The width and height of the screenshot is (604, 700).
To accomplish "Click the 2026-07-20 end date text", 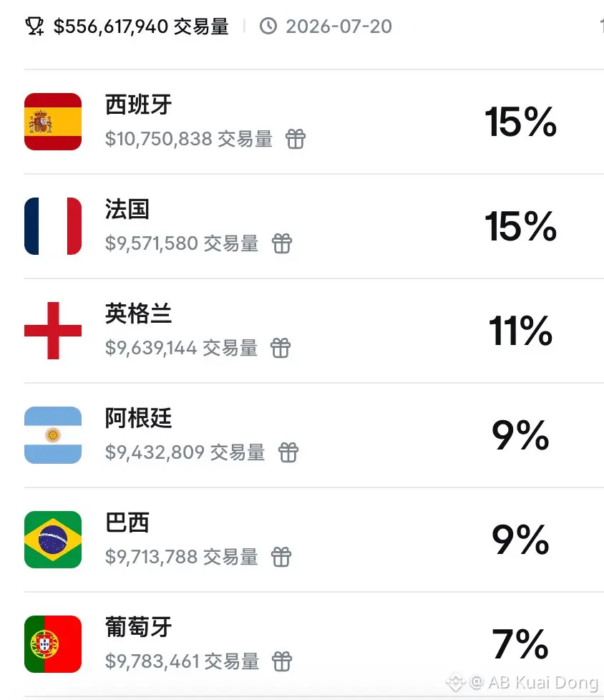I will 338,27.
